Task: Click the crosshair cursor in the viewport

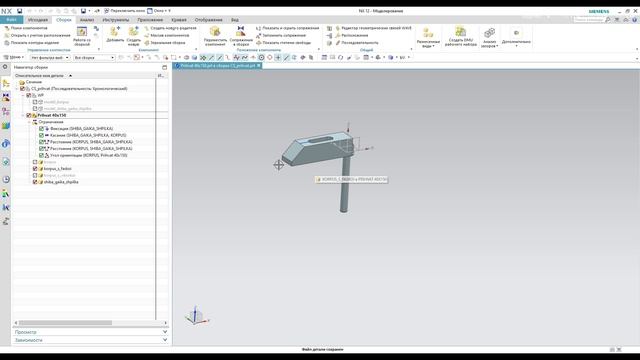Action: pos(279,165)
